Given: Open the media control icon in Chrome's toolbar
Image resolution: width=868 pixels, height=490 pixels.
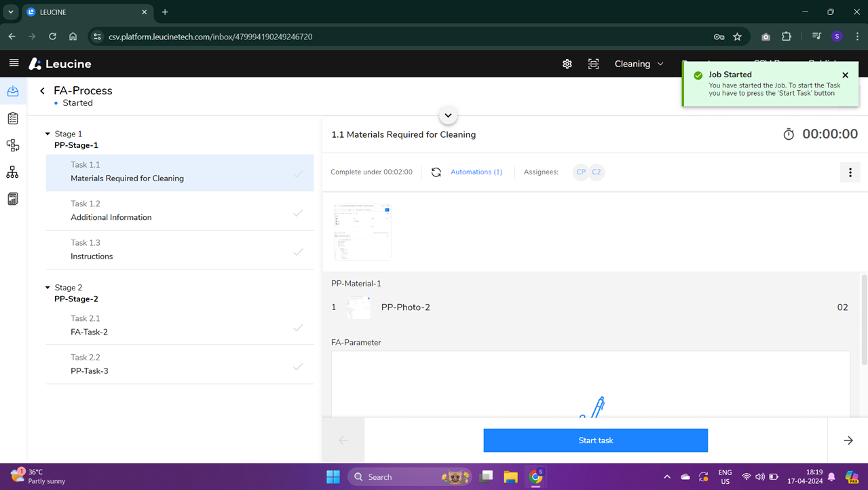Looking at the screenshot, I should [x=816, y=37].
